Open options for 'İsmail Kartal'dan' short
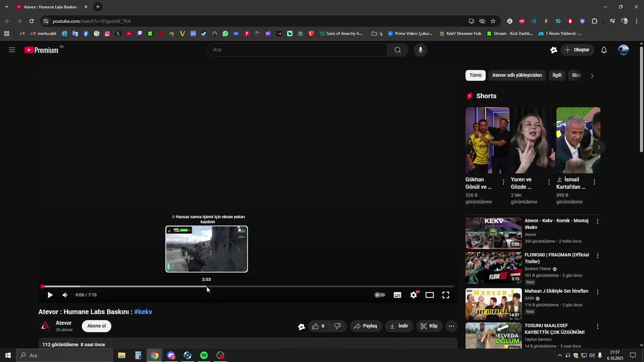 click(x=594, y=182)
